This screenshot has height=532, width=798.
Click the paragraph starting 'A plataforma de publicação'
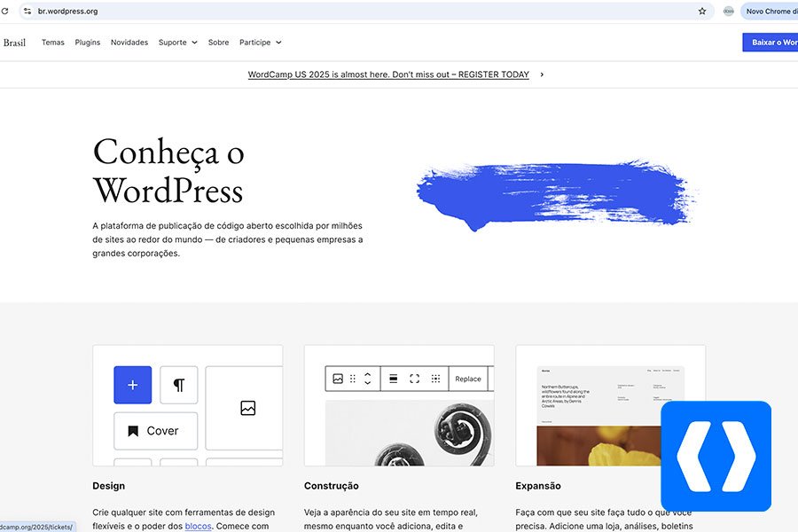[x=228, y=239]
